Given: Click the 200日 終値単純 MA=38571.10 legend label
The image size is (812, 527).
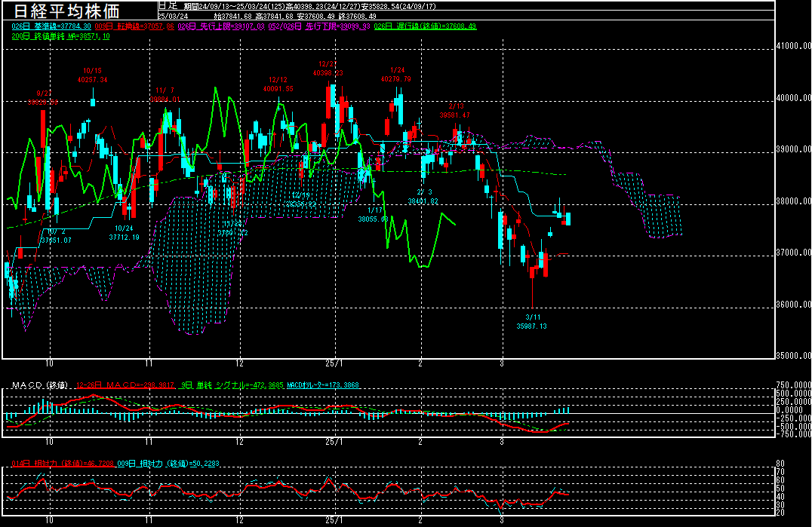Looking at the screenshot, I should tap(60, 37).
